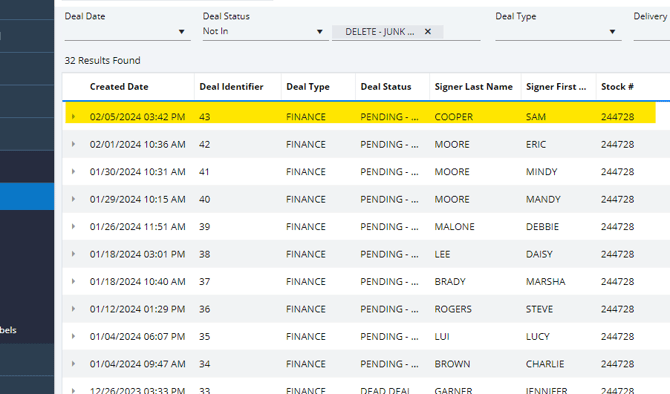Expand the DAISY LEE deal row
Image resolution: width=670 pixels, height=394 pixels.
73,254
